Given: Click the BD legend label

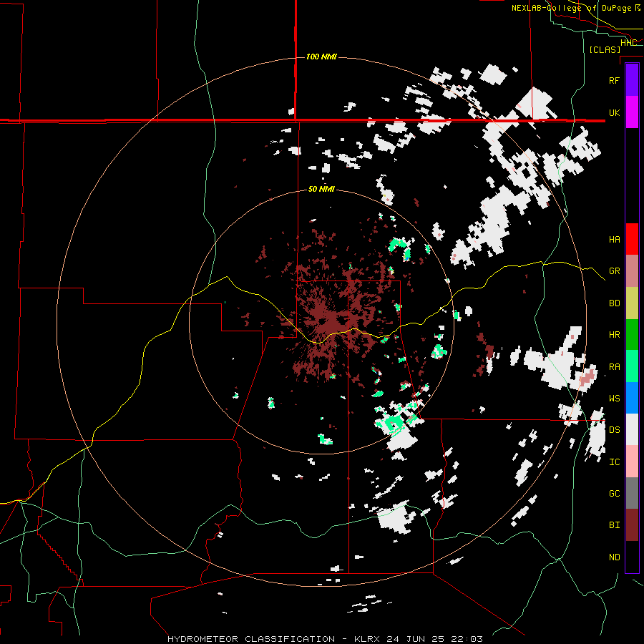Looking at the screenshot, I should (614, 303).
